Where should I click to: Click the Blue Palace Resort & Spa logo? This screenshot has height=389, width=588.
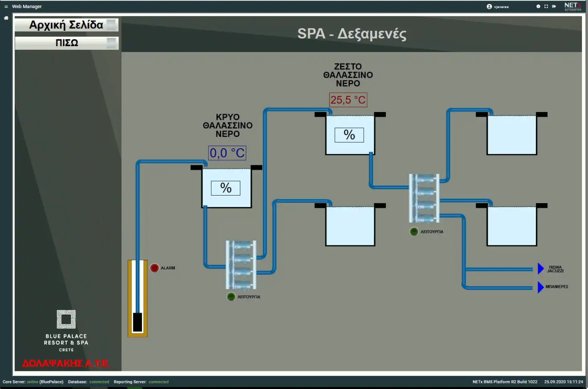tap(66, 330)
